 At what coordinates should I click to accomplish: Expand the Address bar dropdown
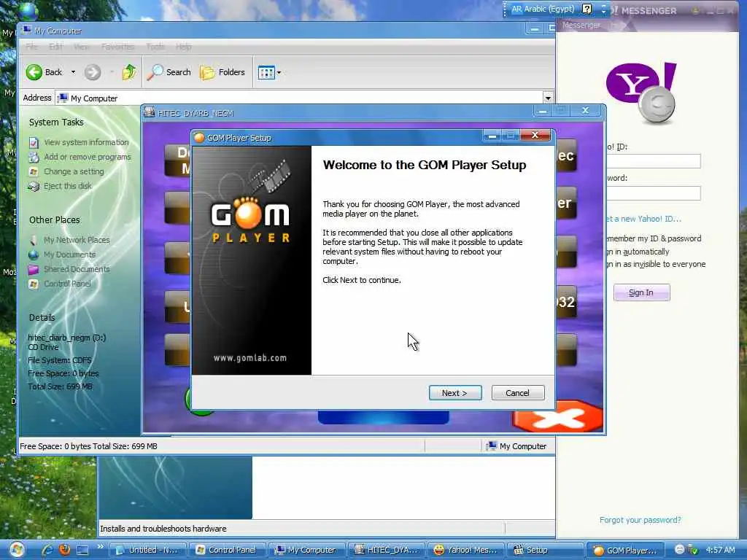pyautogui.click(x=548, y=98)
